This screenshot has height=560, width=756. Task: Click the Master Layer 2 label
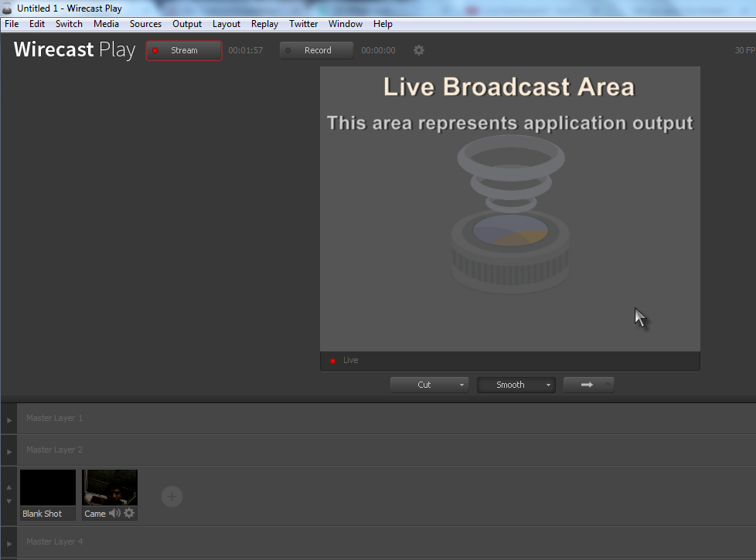pos(54,450)
